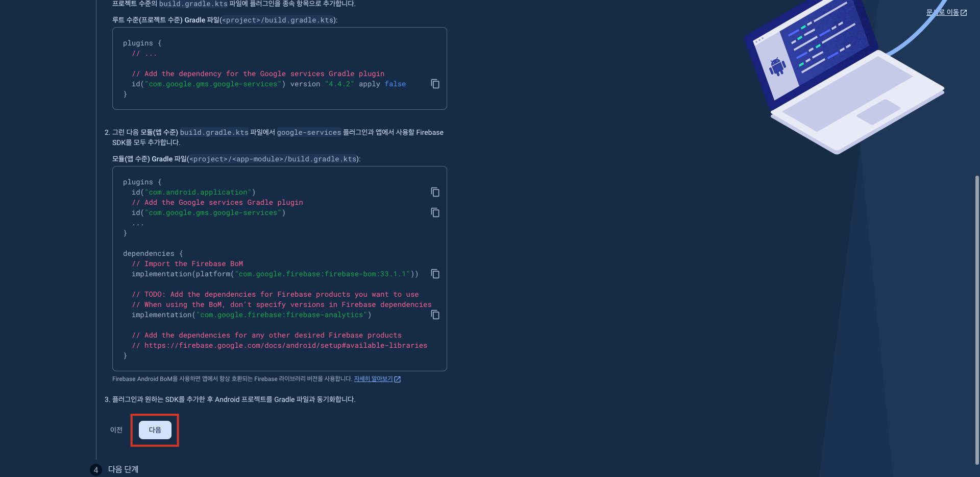This screenshot has width=980, height=477.
Task: Copy the google-services version 4.4.2 plugin line
Action: pyautogui.click(x=435, y=84)
